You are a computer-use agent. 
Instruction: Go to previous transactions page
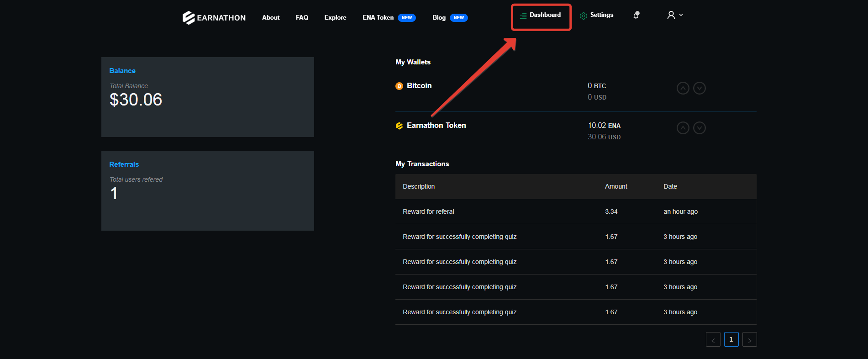[713, 340]
